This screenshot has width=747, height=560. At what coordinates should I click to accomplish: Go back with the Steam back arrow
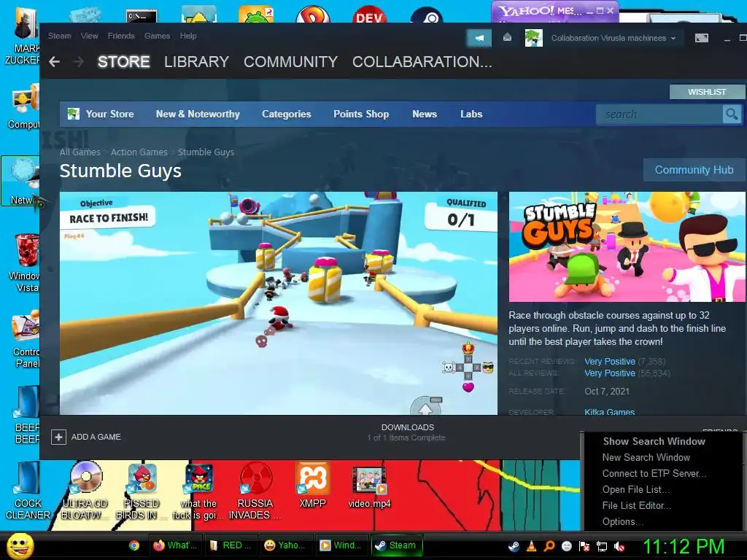click(x=54, y=62)
